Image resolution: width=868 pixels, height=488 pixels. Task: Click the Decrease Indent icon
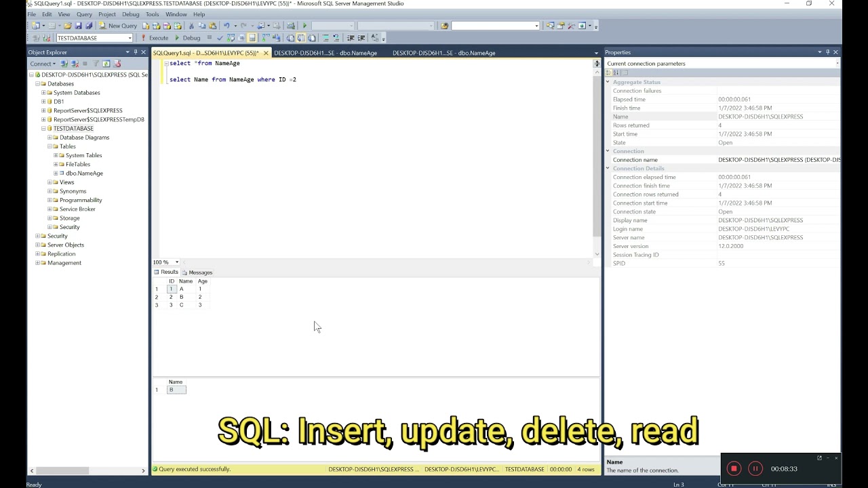pos(351,38)
